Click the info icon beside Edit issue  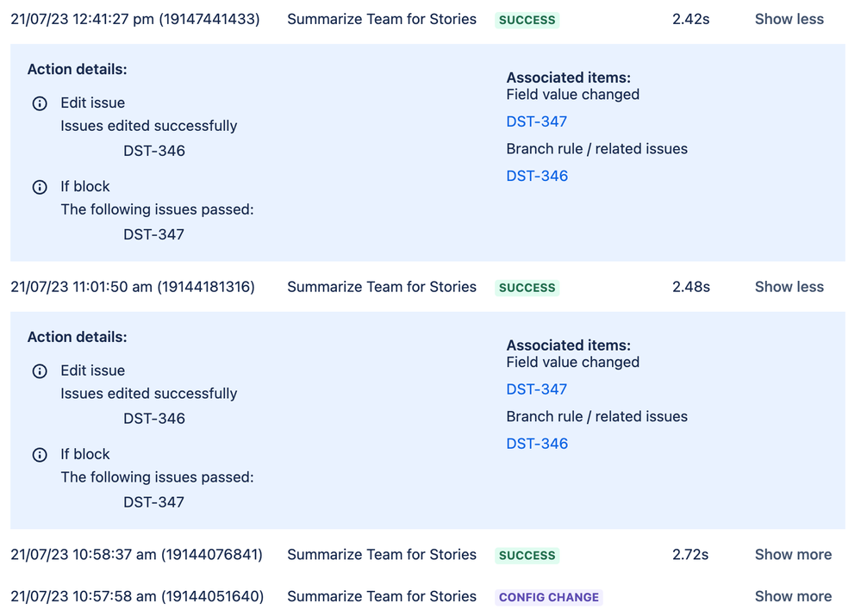coord(40,103)
